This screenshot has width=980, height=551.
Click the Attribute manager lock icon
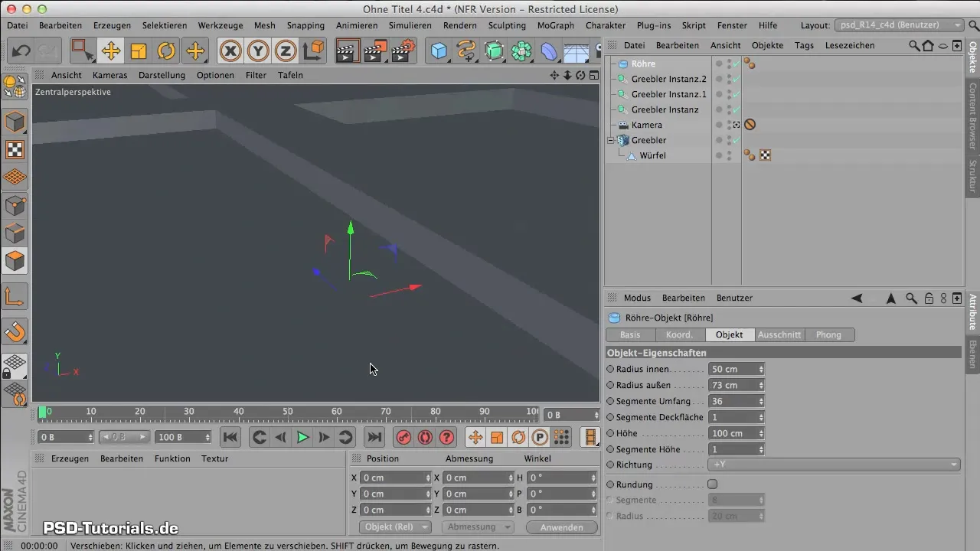[929, 298]
